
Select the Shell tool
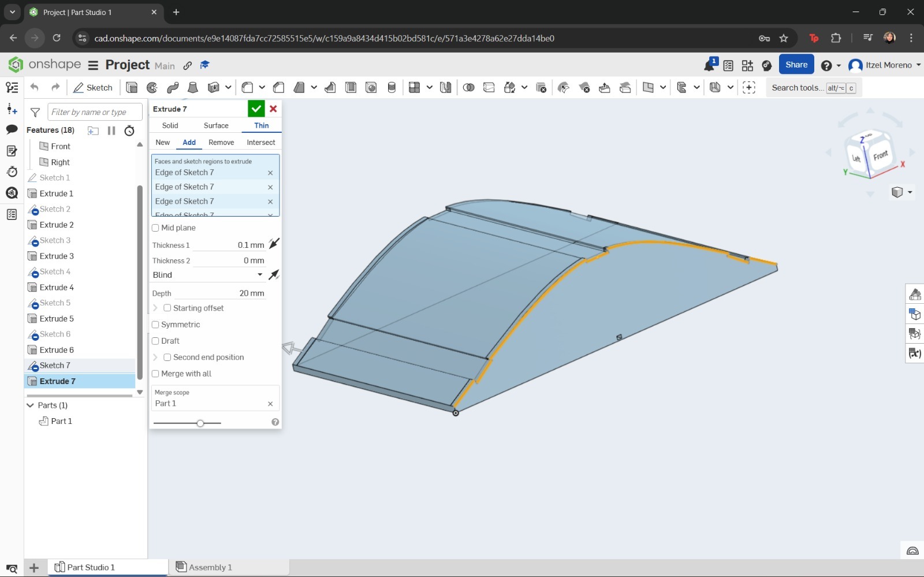tap(351, 87)
